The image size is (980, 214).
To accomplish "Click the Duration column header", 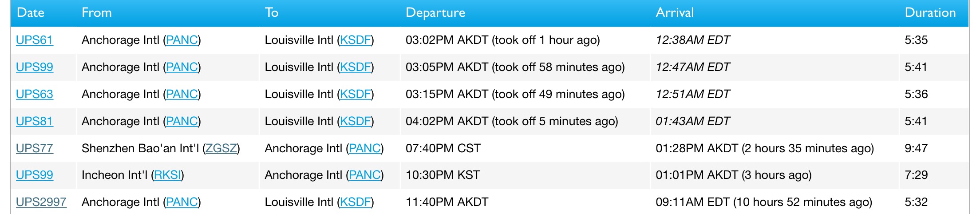I will [930, 12].
